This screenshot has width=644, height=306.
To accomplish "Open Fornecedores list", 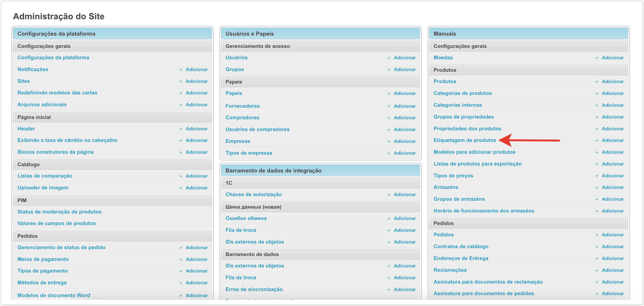I will [242, 106].
